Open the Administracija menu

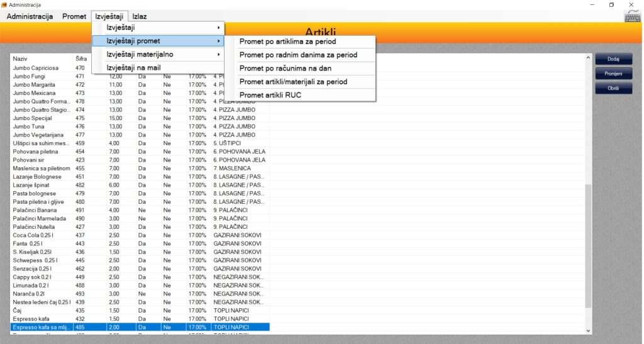click(30, 16)
